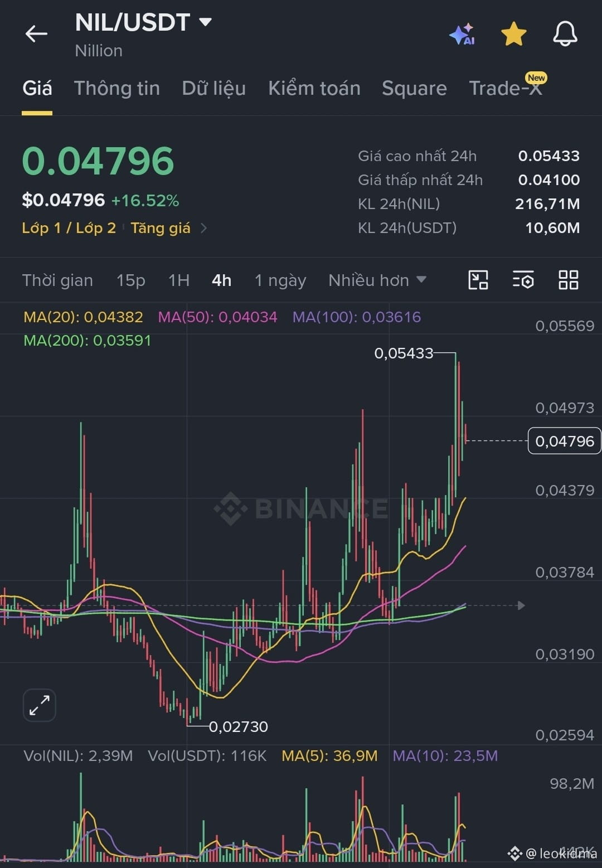Select the 15p timeframe
This screenshot has width=602, height=868.
[130, 280]
